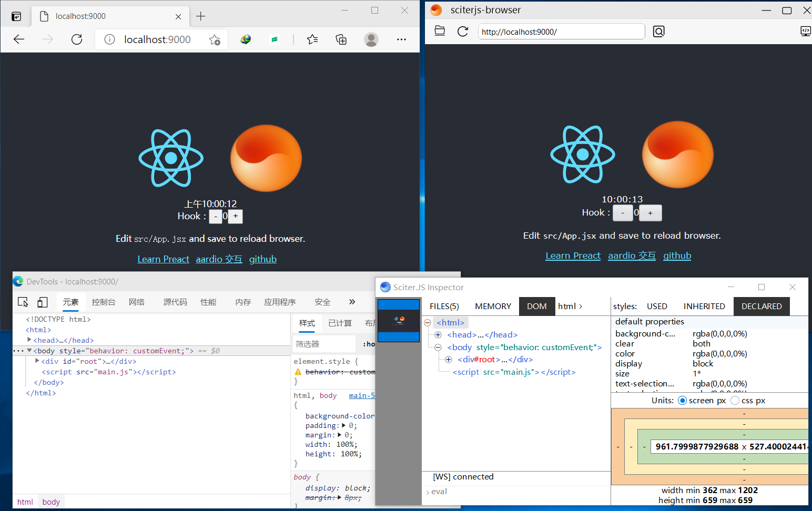The image size is (812, 511).
Task: Click the Edge profile avatar
Action: tap(371, 39)
